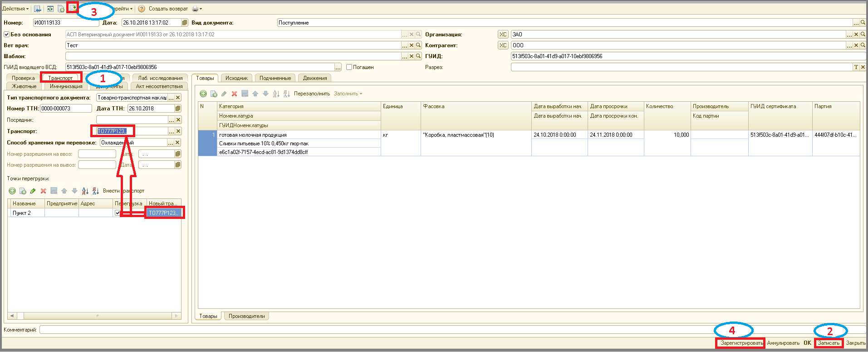This screenshot has height=352, width=868.
Task: Clear the Вет врач field
Action: (412, 45)
